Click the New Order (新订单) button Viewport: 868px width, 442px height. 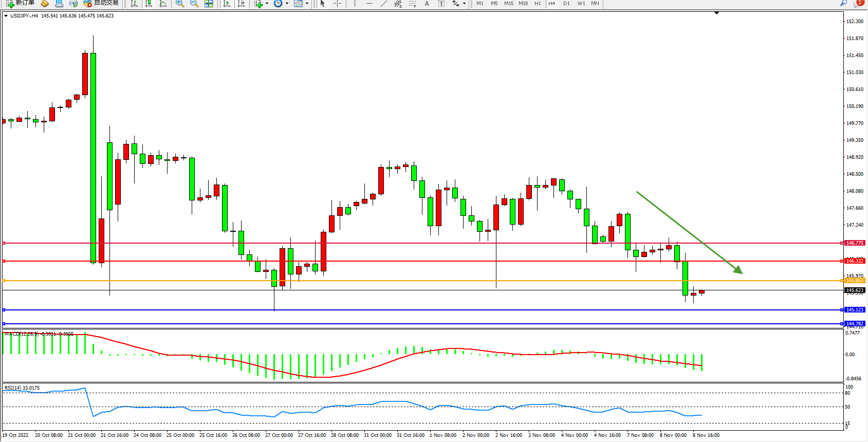point(21,3)
